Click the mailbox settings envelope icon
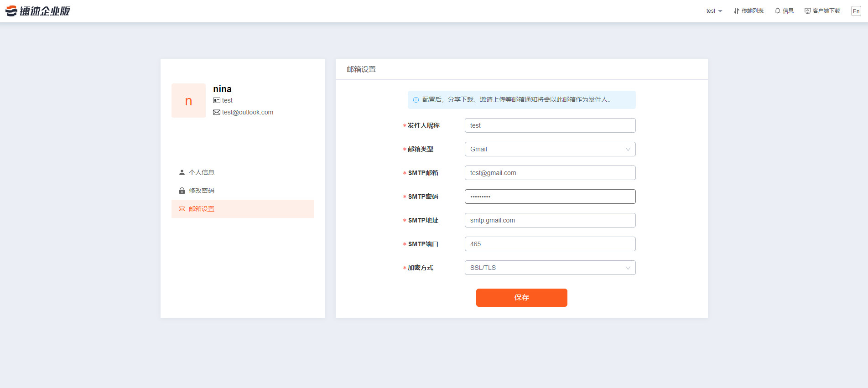This screenshot has width=868, height=388. (182, 209)
